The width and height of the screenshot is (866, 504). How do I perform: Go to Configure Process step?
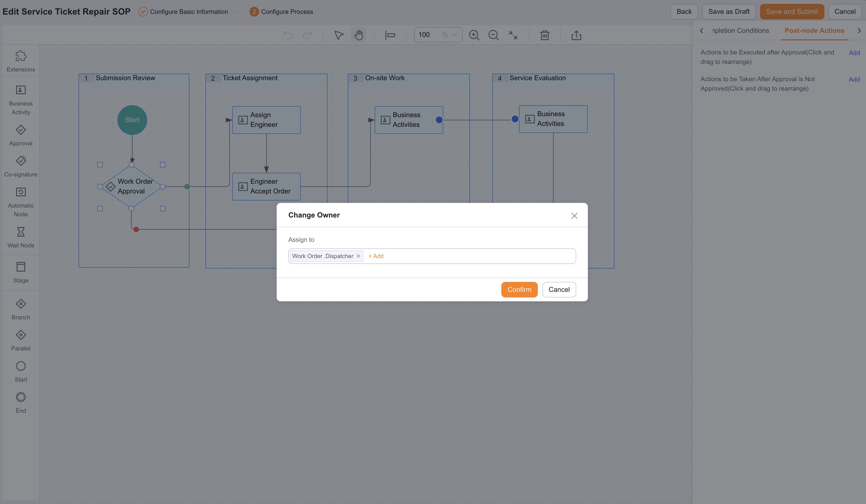pos(281,12)
